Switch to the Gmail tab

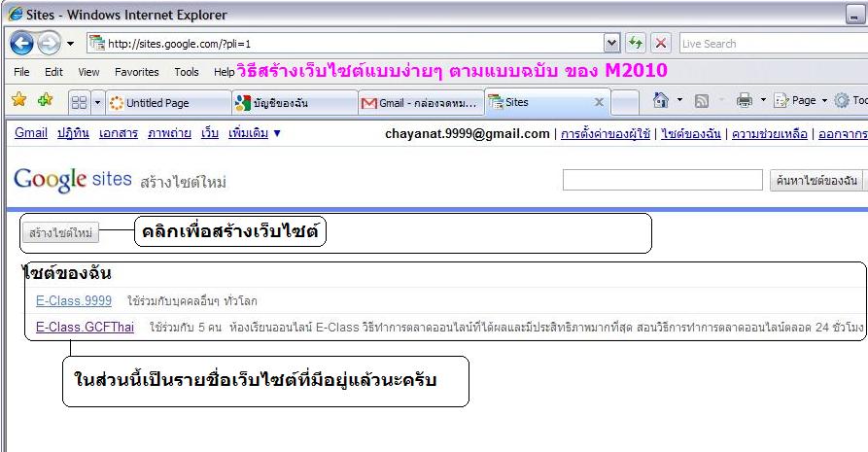coord(421,103)
